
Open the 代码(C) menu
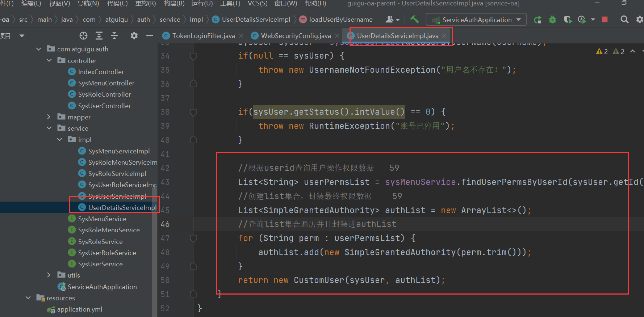tap(117, 3)
